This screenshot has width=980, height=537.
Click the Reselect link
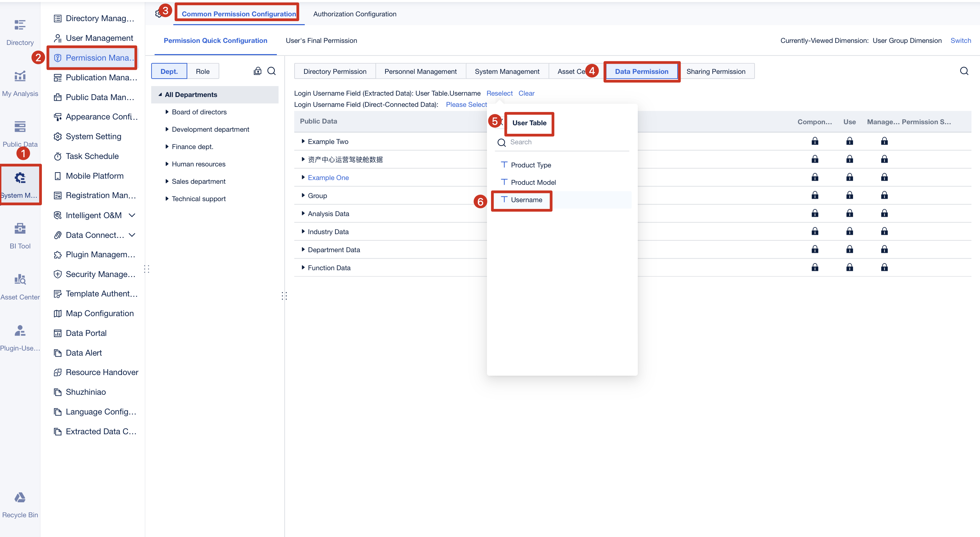pyautogui.click(x=499, y=93)
